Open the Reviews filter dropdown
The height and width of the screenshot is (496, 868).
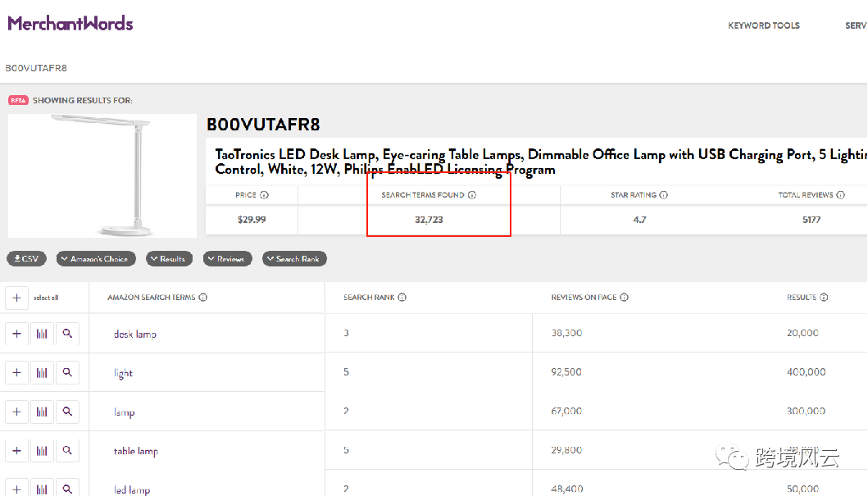pyautogui.click(x=228, y=258)
